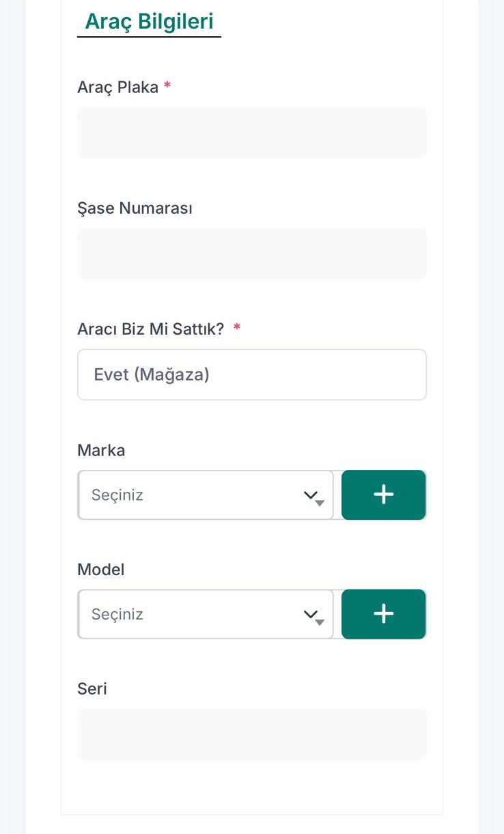
Task: Click the 'Marka' label text
Action: point(101,450)
